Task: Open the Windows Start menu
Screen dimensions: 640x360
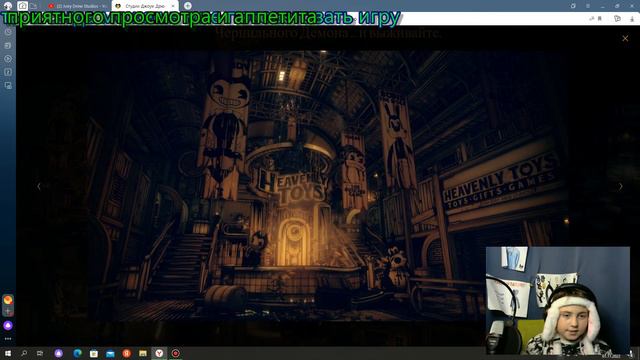Action: pos(7,353)
